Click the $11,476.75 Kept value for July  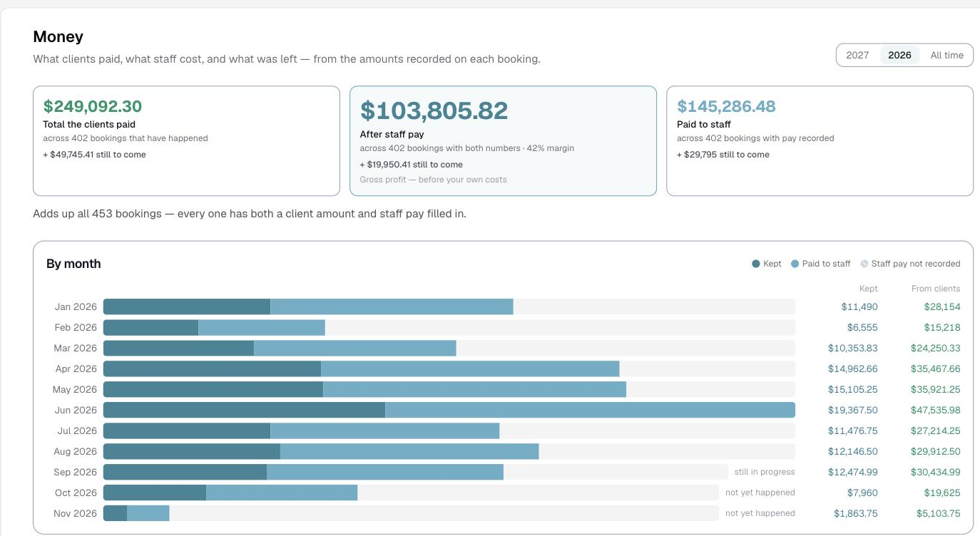[853, 431]
